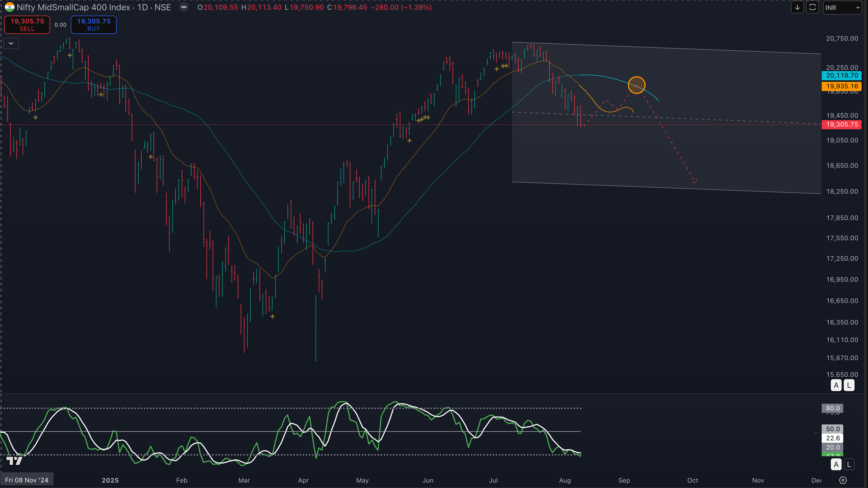Toggle log scale L on indicator pane

point(849,464)
